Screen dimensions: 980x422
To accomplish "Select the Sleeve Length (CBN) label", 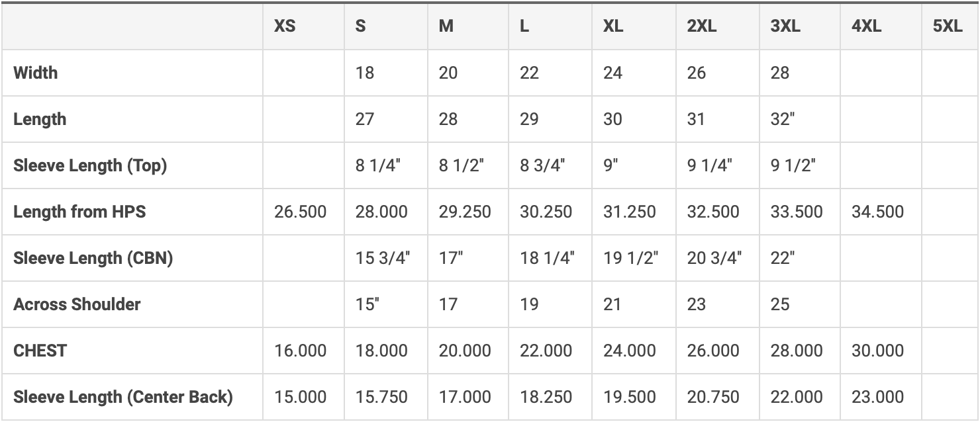I will tap(93, 258).
